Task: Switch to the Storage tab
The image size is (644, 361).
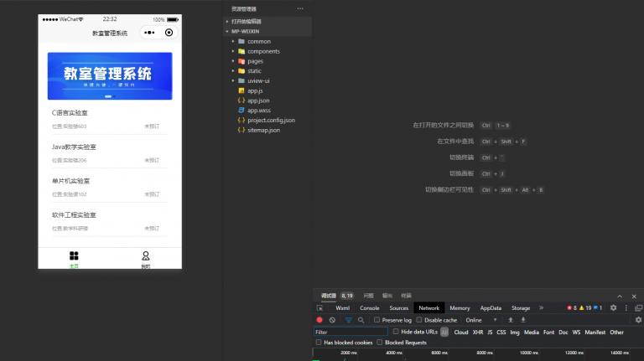Action: pyautogui.click(x=521, y=308)
